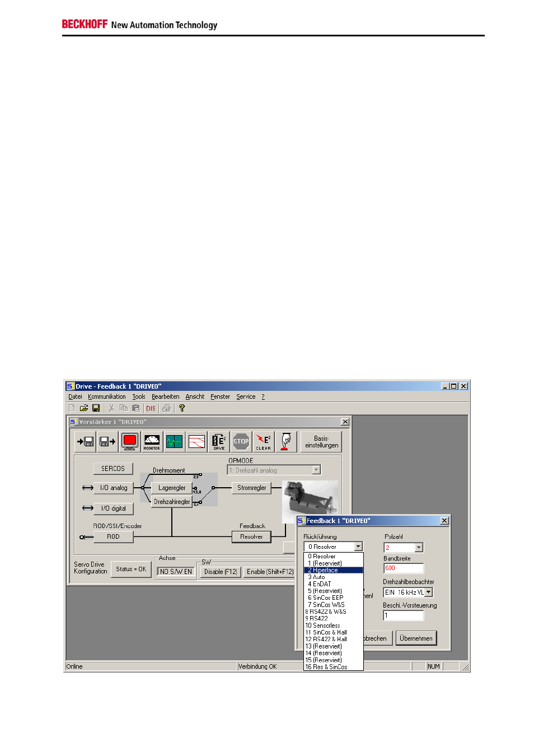Click the Resolver button under Feedback
This screenshot has height=756, width=534.
(x=251, y=536)
